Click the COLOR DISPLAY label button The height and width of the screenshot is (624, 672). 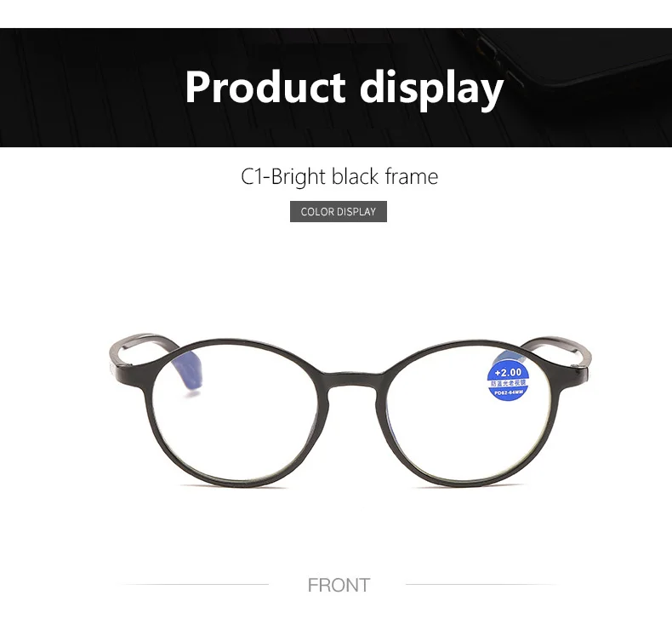[339, 211]
